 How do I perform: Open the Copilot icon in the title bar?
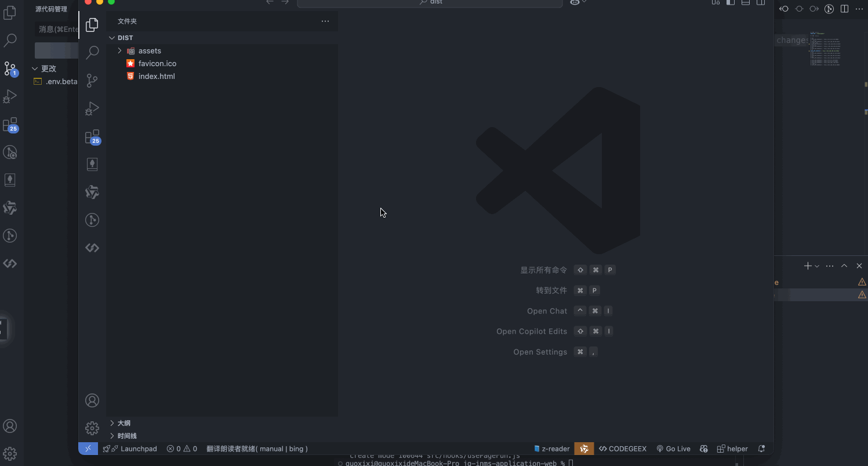click(575, 2)
